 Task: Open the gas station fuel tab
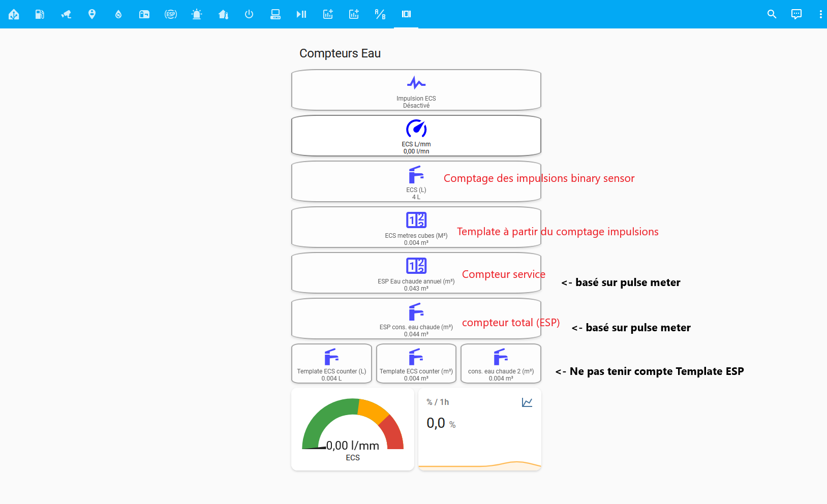click(40, 14)
